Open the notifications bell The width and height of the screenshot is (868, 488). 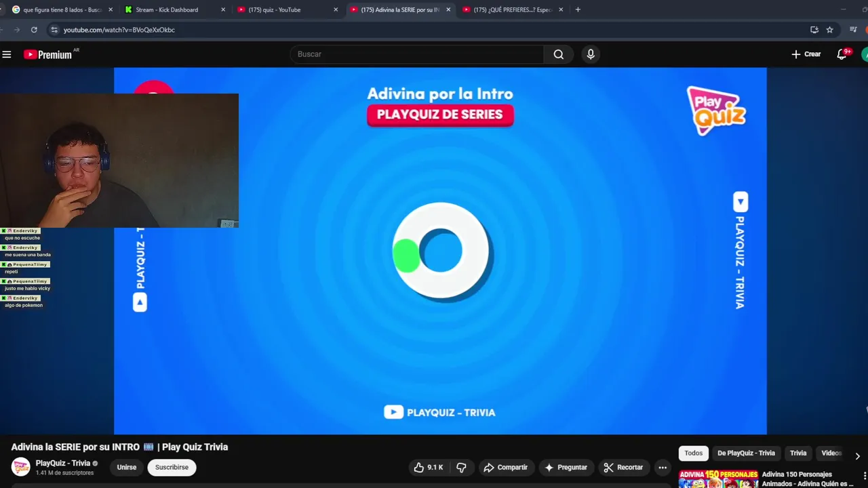[842, 54]
